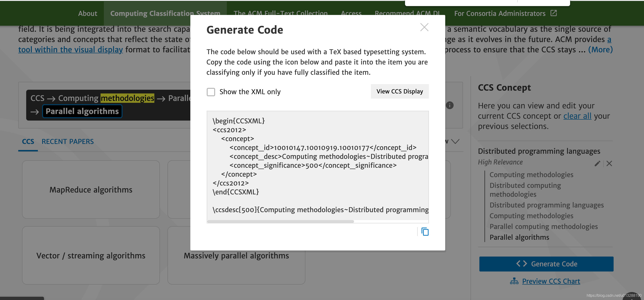Viewport: 644px width, 300px height.
Task: Open the About menu item
Action: 87,14
